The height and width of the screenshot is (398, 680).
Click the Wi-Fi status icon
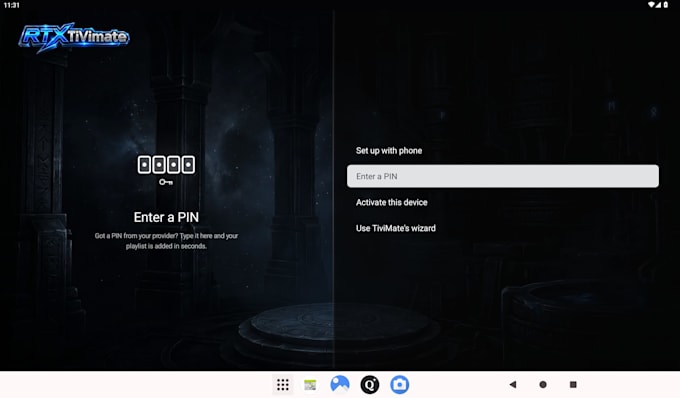click(x=651, y=5)
